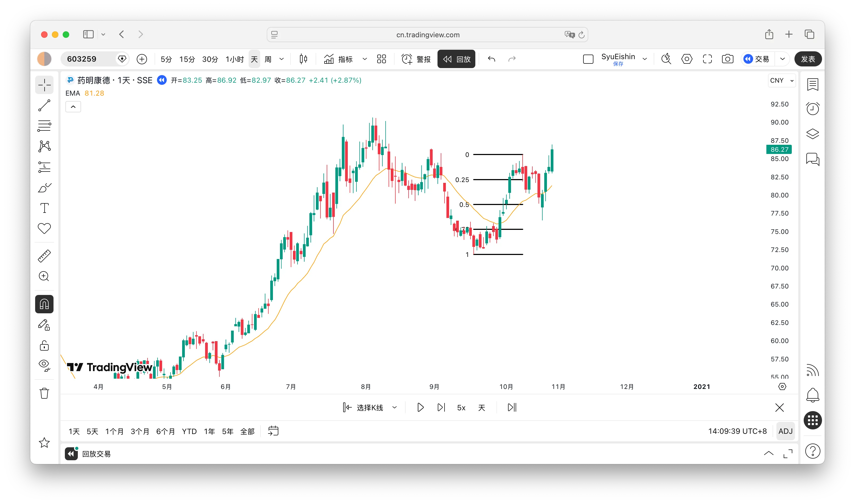Open quick search lightning icon

[666, 59]
